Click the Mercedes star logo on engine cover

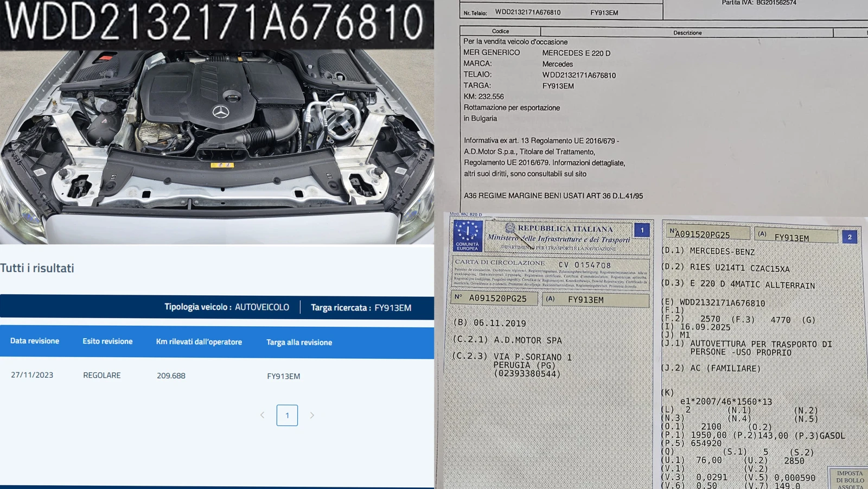pos(220,112)
